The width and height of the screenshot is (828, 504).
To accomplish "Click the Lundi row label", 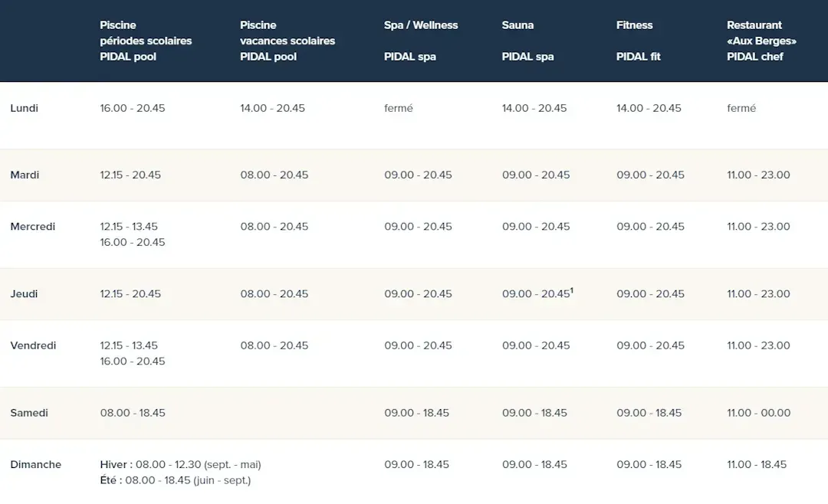I will 25,108.
